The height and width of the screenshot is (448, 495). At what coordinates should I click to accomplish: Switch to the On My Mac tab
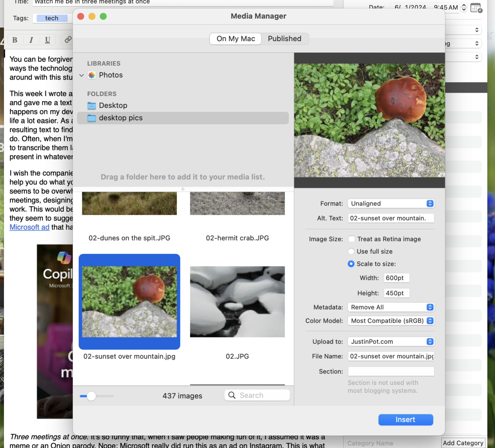tap(235, 39)
